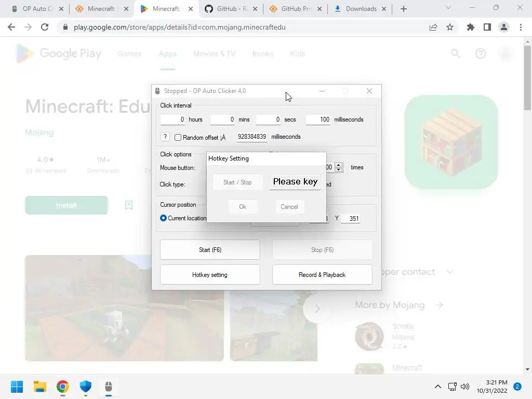Image resolution: width=532 pixels, height=399 pixels.
Task: Share this page from the address bar
Action: [433, 27]
